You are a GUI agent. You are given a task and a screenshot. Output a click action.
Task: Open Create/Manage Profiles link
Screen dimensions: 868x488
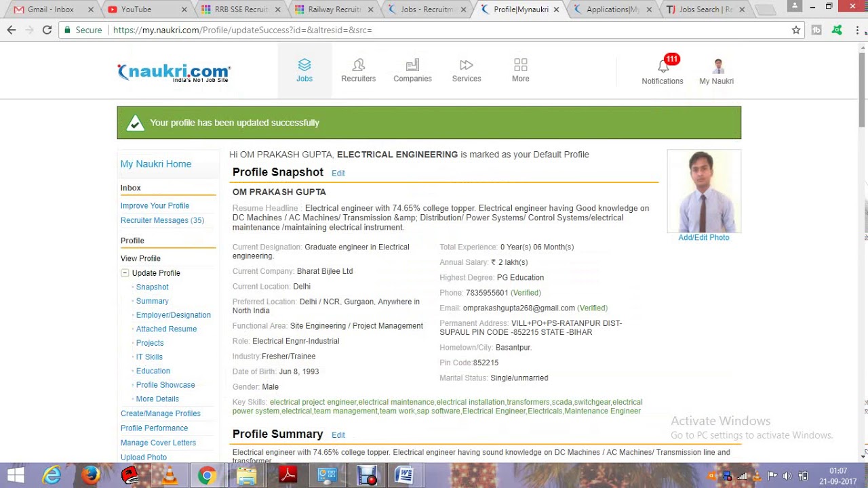tap(161, 413)
